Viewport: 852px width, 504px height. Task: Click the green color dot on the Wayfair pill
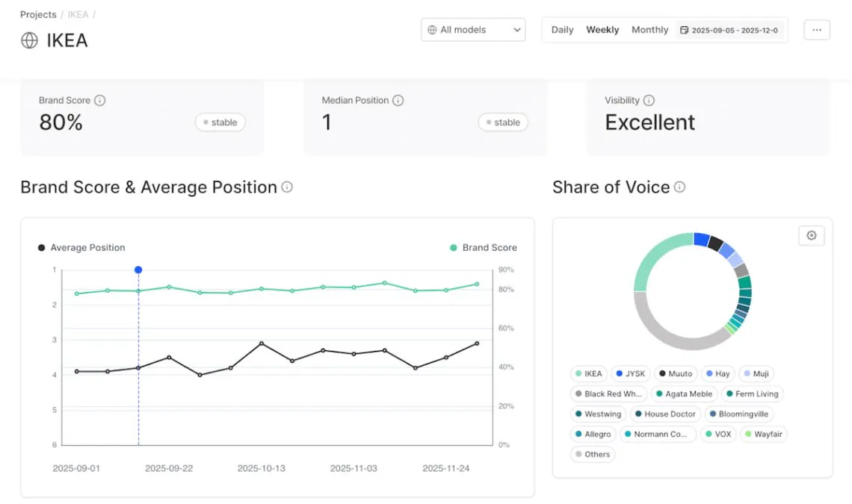pyautogui.click(x=747, y=434)
